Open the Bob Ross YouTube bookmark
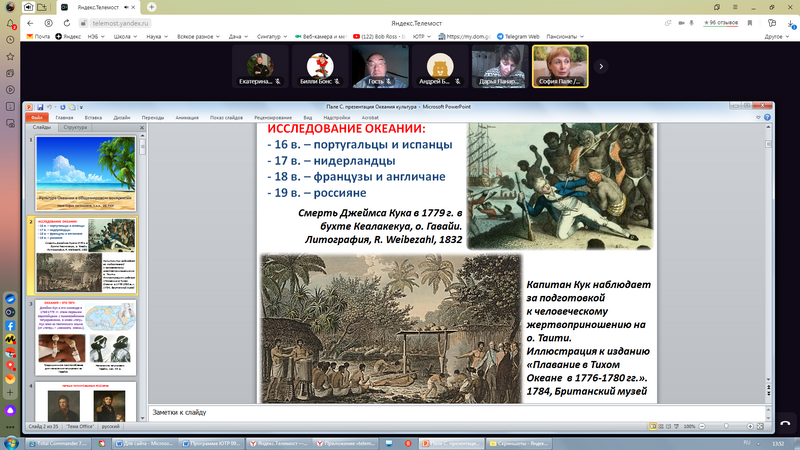 coord(379,36)
